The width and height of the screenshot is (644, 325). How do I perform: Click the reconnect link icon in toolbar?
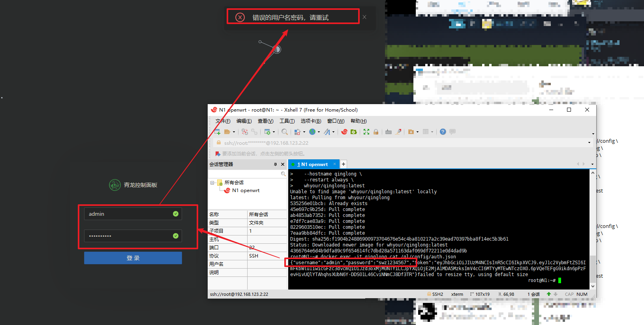(254, 132)
